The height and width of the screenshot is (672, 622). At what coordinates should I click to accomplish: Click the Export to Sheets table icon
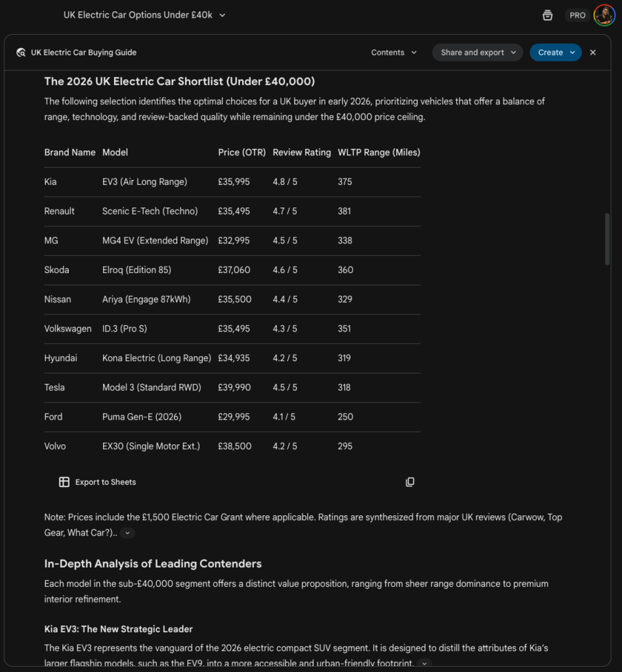64,482
